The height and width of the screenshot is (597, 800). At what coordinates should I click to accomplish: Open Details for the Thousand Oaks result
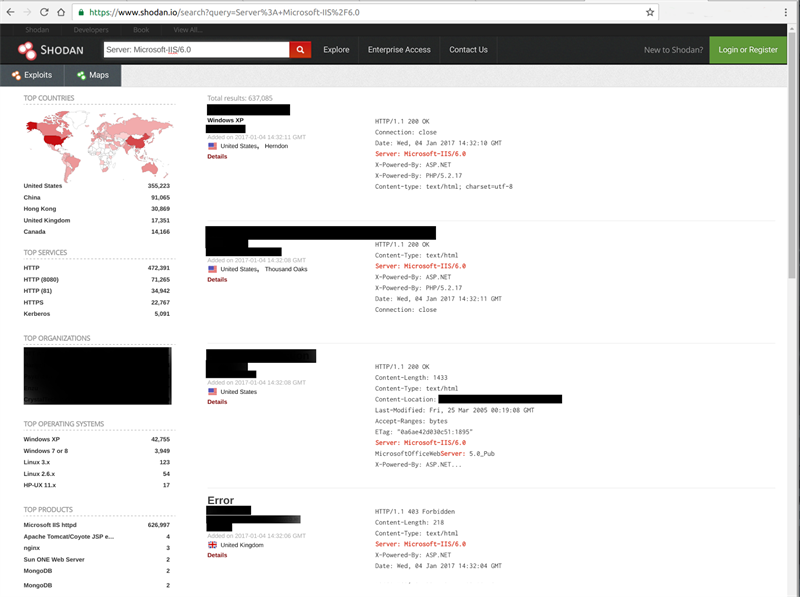click(217, 279)
